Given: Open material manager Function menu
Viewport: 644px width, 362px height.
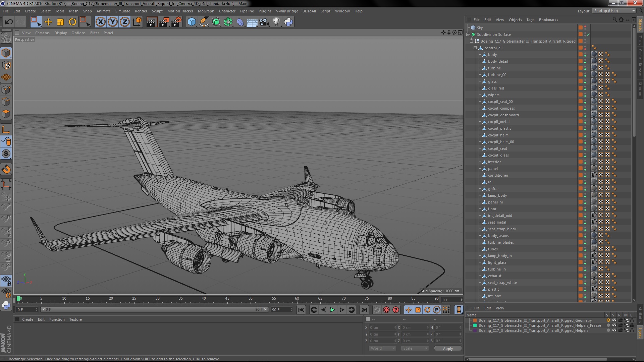Looking at the screenshot, I should pyautogui.click(x=57, y=319).
